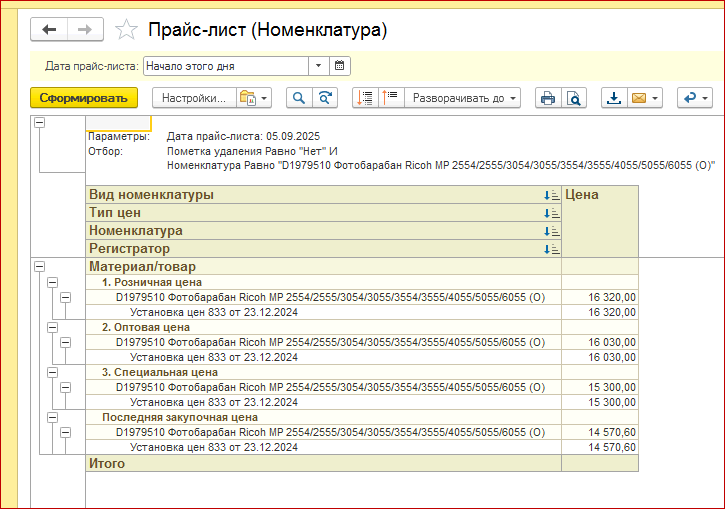Click the find next search icon
This screenshot has height=509, width=725.
tap(325, 98)
